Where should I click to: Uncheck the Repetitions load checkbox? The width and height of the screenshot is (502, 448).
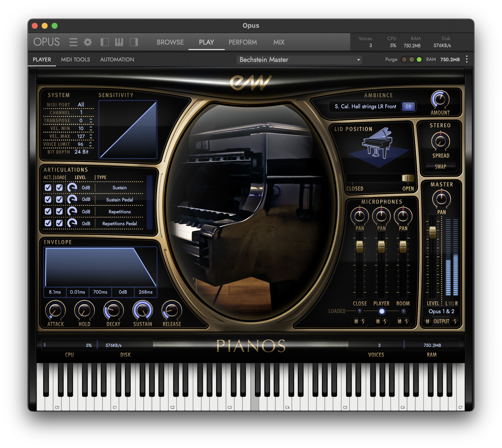coord(59,211)
